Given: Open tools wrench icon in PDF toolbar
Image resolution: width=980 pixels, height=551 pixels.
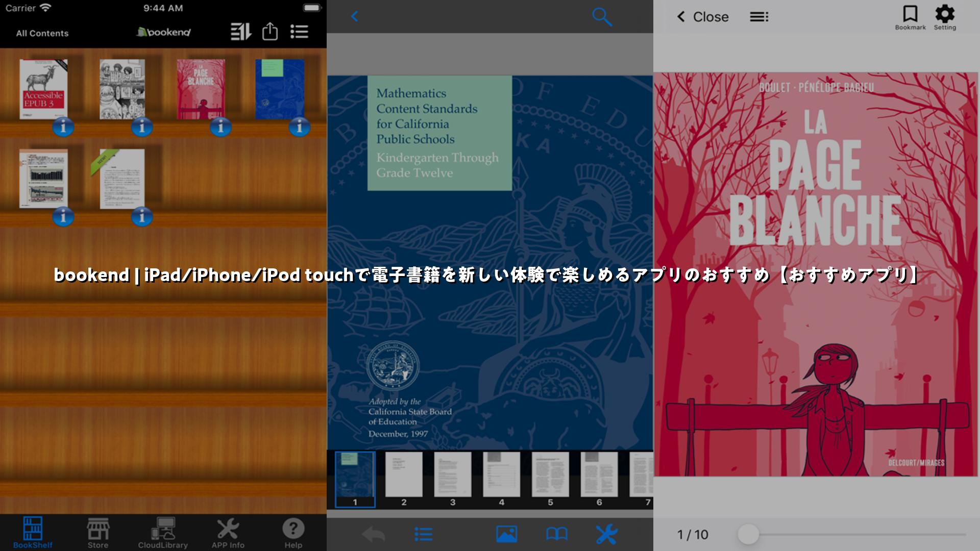Looking at the screenshot, I should point(606,534).
